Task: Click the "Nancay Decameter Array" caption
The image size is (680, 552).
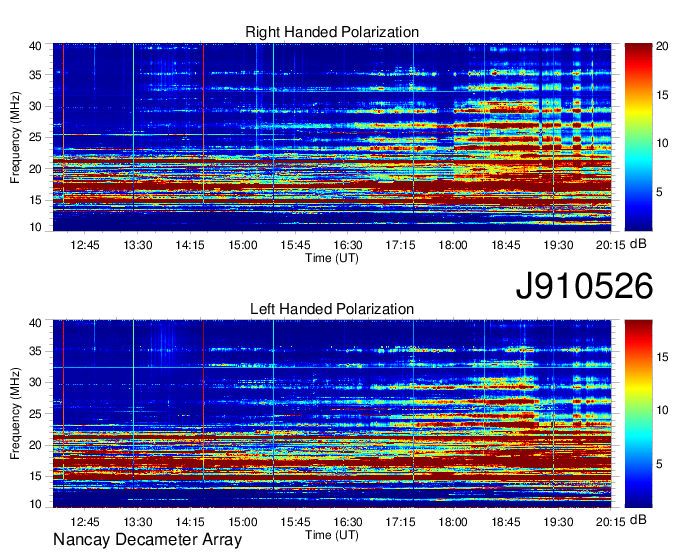Action: pyautogui.click(x=147, y=540)
